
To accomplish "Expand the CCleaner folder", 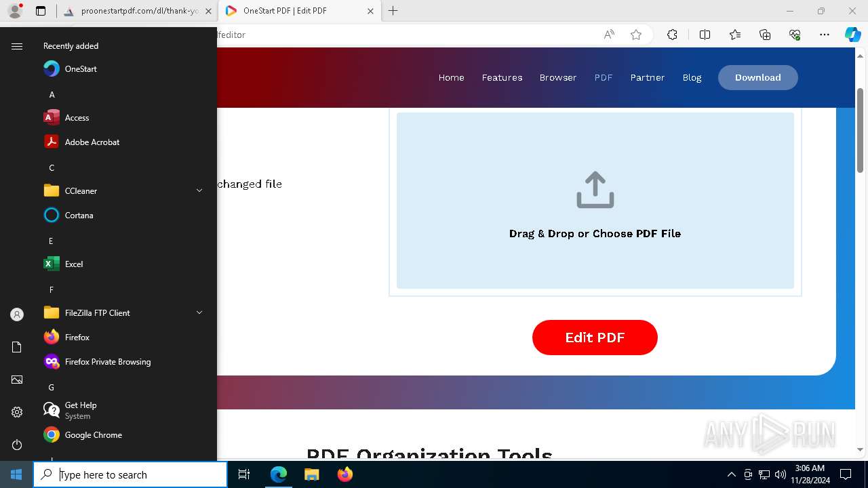I will point(199,191).
